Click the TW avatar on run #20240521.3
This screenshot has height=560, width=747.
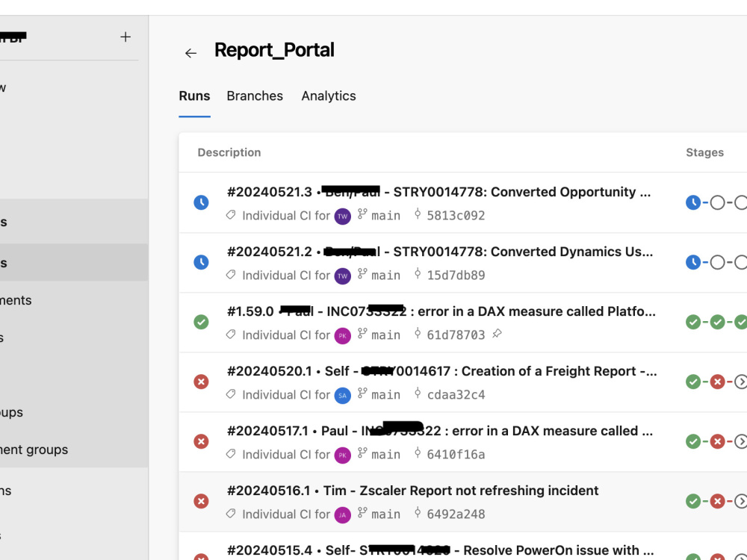click(x=343, y=216)
